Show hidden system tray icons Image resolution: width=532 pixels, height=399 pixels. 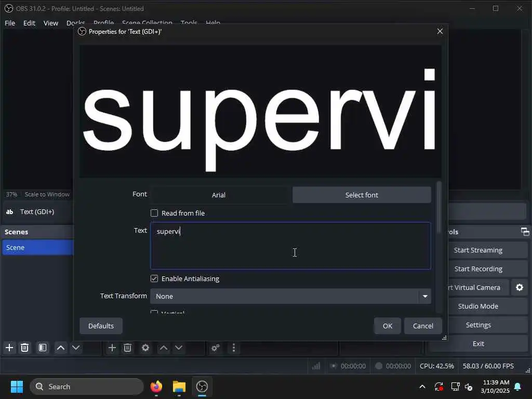tap(422, 387)
